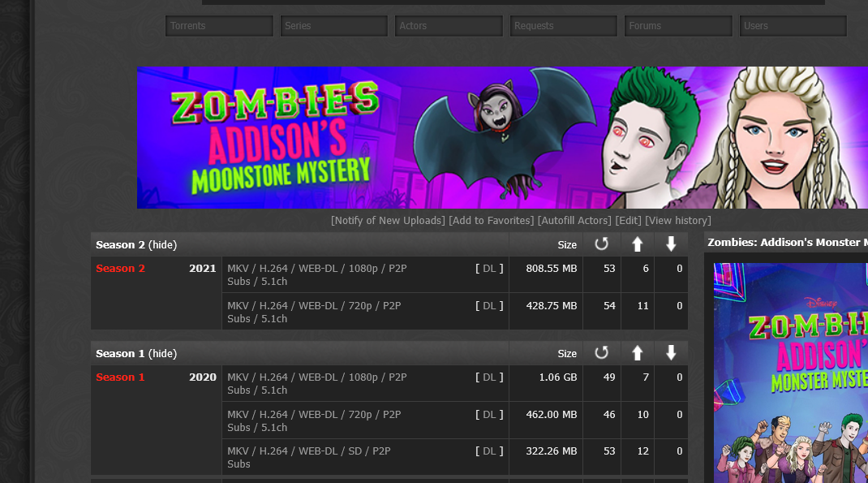The height and width of the screenshot is (483, 868).
Task: Click the Zombies poster image on right
Action: pos(791,373)
